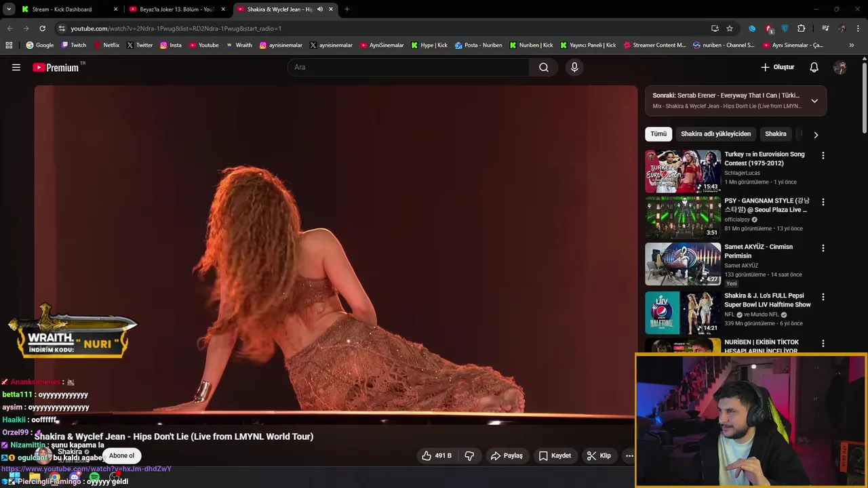Viewport: 868px width, 488px height.
Task: Open more actions menu beside Klip
Action: tap(629, 455)
